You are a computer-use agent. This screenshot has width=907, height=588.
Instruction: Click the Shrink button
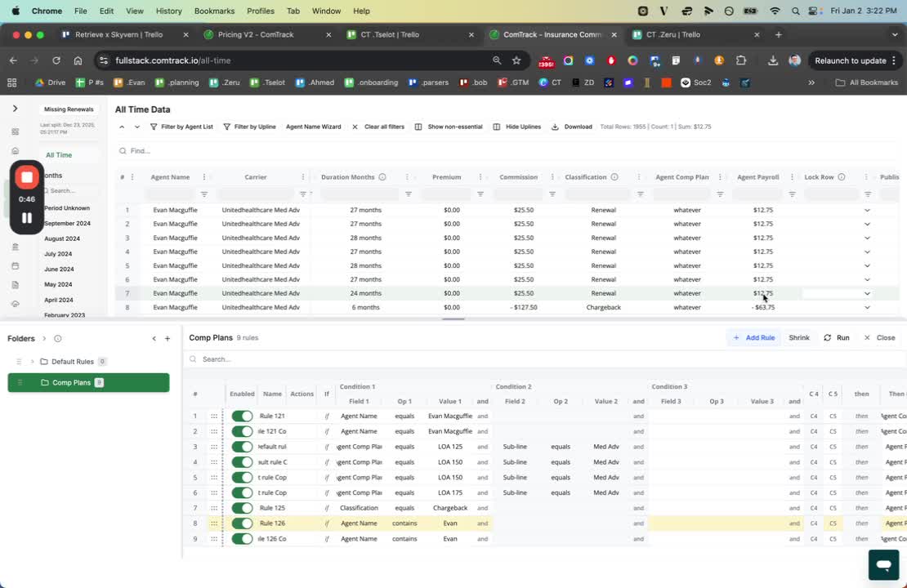(x=799, y=337)
